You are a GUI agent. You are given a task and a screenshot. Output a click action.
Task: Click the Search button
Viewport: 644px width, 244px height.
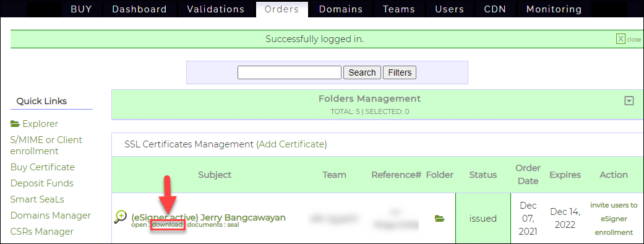click(363, 72)
